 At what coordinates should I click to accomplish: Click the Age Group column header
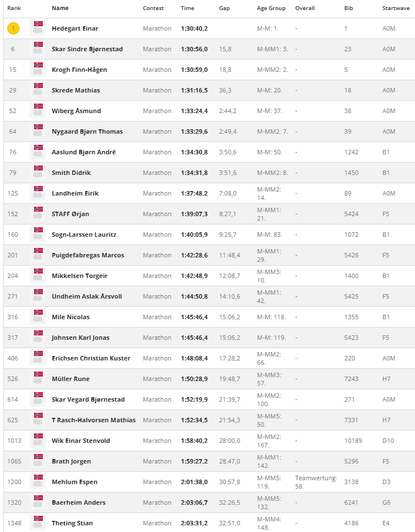point(271,8)
